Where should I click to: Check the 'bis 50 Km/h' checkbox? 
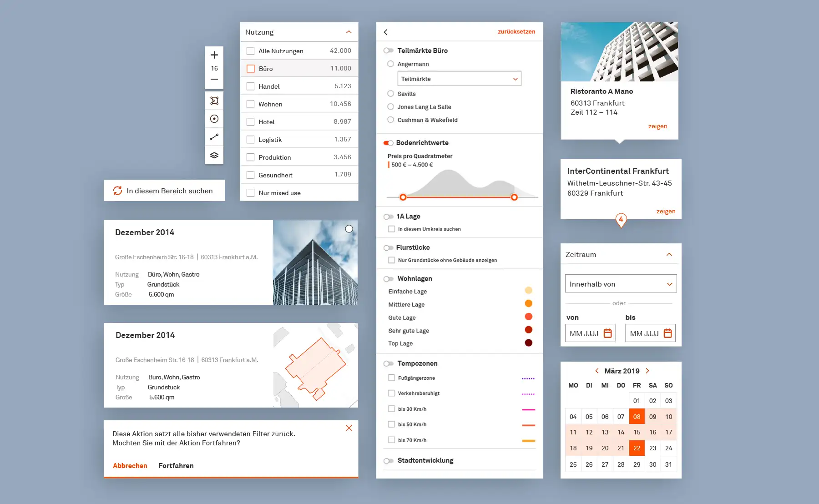click(x=391, y=424)
